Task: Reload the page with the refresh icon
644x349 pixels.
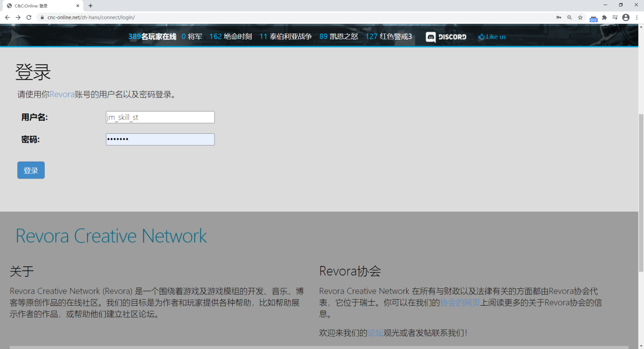Action: (x=29, y=17)
